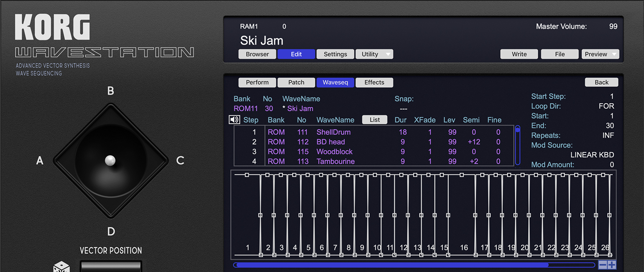Click the performance name Ski Jam in the header
The image size is (644, 272).
click(x=262, y=41)
